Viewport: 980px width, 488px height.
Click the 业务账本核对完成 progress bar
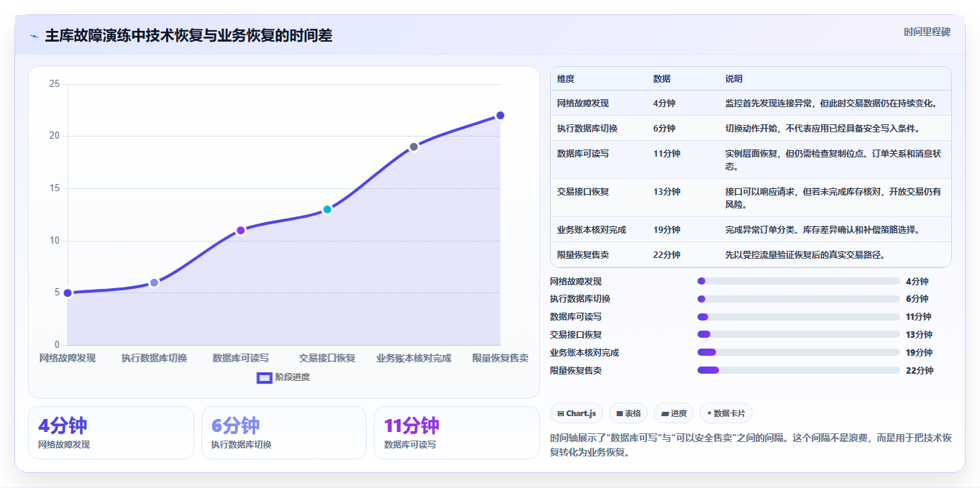798,352
